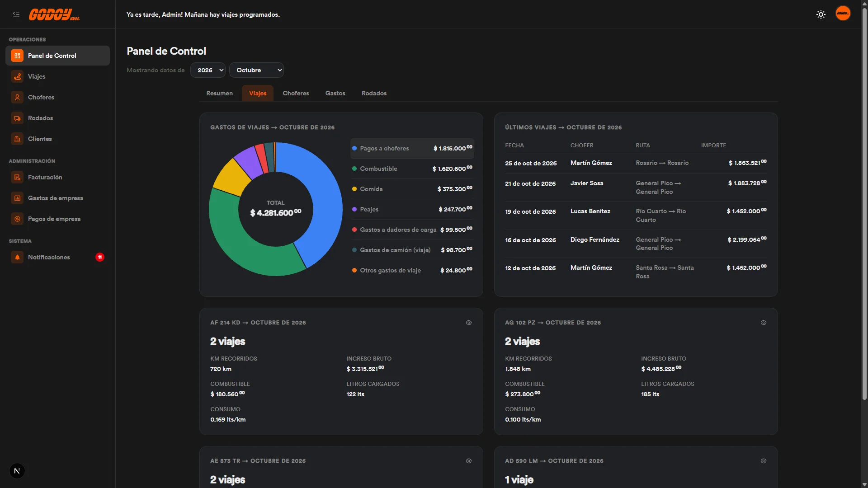The width and height of the screenshot is (868, 488).
Task: Toggle light theme with sun icon
Action: click(821, 14)
